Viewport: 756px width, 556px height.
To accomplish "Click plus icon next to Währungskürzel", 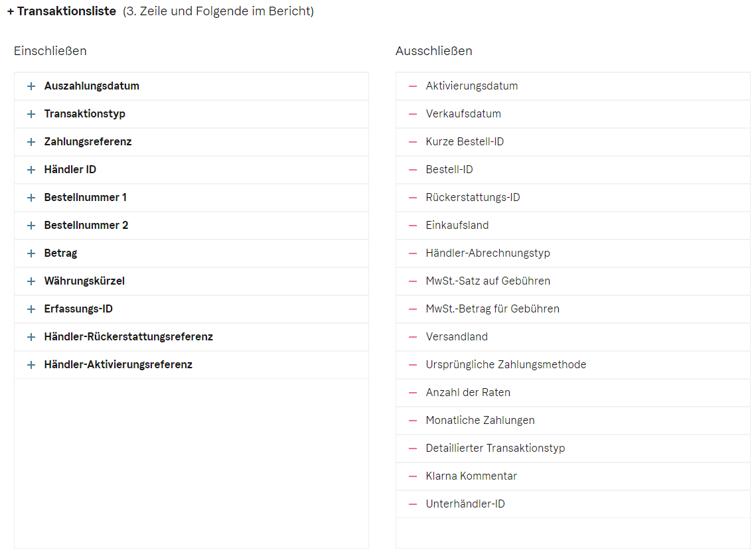I will point(31,281).
